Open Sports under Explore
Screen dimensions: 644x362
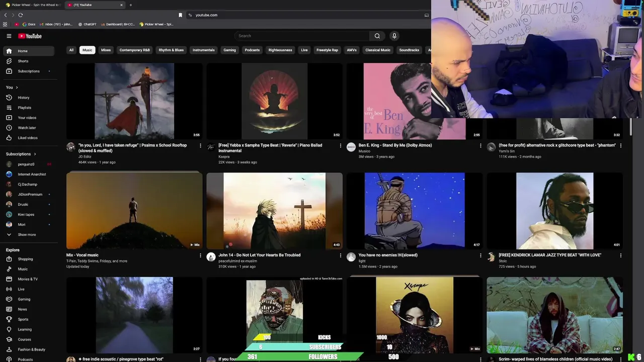tap(29, 319)
